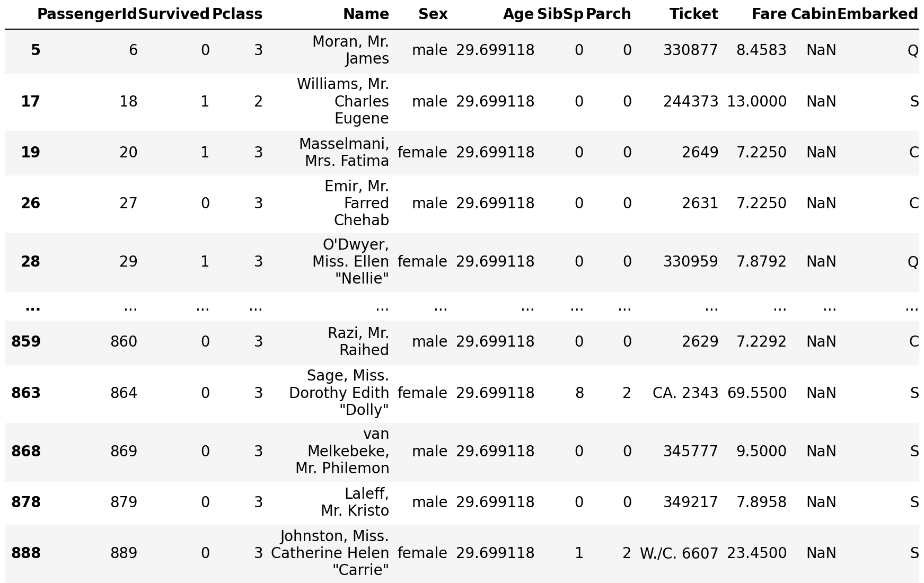Click ticket number 330959
Screen dimensions: 924x583
click(691, 262)
